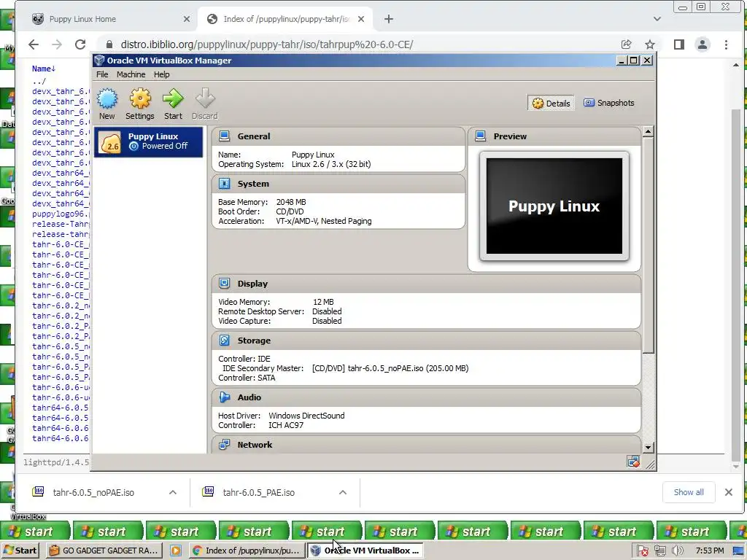The image size is (747, 560).
Task: Click Show all downloads button
Action: pos(689,492)
